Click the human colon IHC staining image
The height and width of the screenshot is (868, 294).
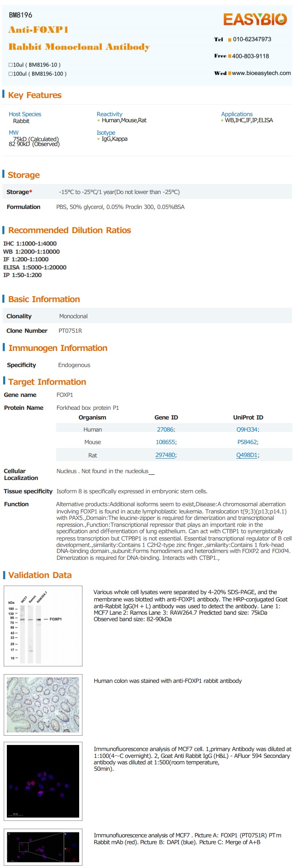click(x=43, y=705)
